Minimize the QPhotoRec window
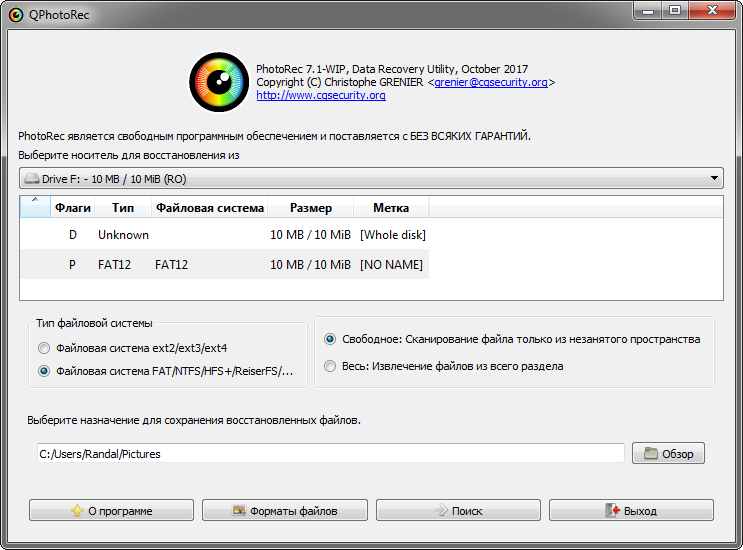Viewport: 743px width, 550px height. 648,11
